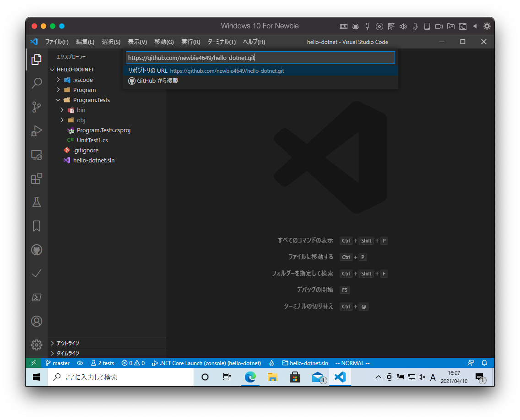Click hello-dotnet.sln project status item

tap(305, 363)
